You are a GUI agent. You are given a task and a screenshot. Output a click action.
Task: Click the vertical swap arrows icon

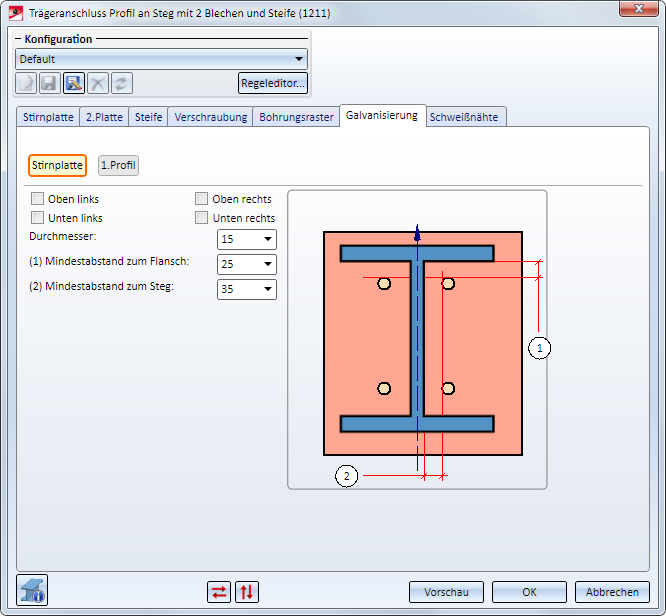246,592
